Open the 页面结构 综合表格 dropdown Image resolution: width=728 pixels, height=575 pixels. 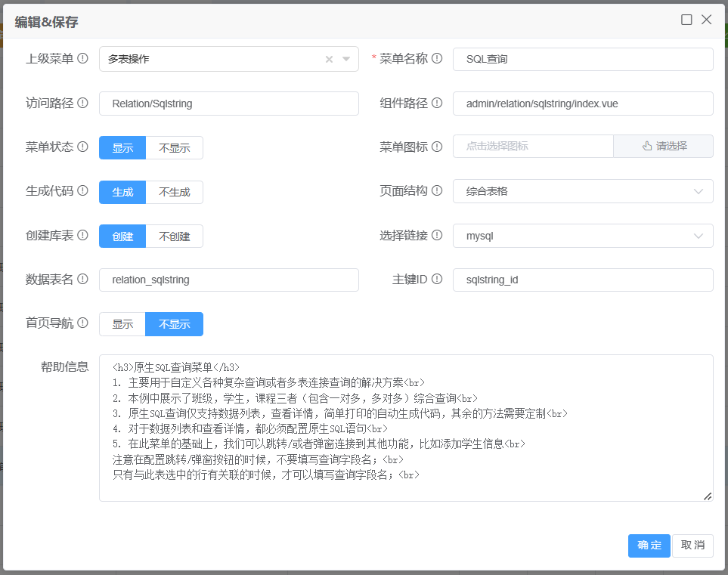582,192
